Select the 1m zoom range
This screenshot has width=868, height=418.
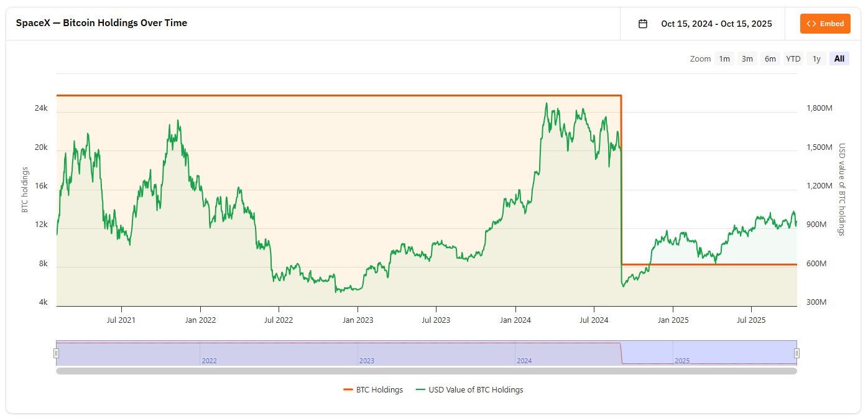724,59
